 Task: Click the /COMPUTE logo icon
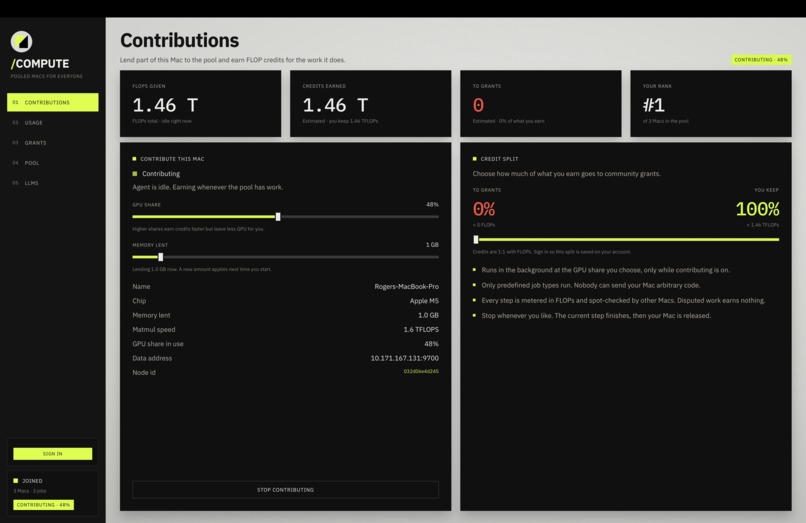point(22,42)
